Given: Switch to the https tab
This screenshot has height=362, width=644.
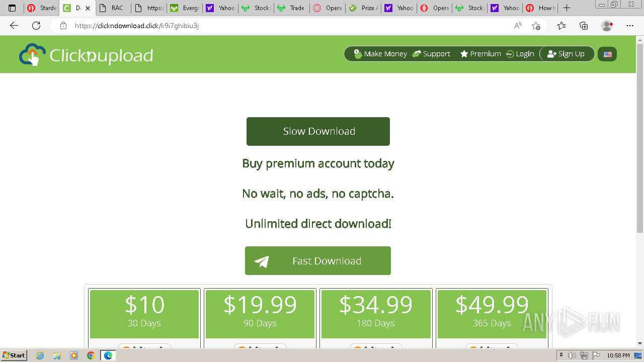Looking at the screenshot, I should point(149,8).
